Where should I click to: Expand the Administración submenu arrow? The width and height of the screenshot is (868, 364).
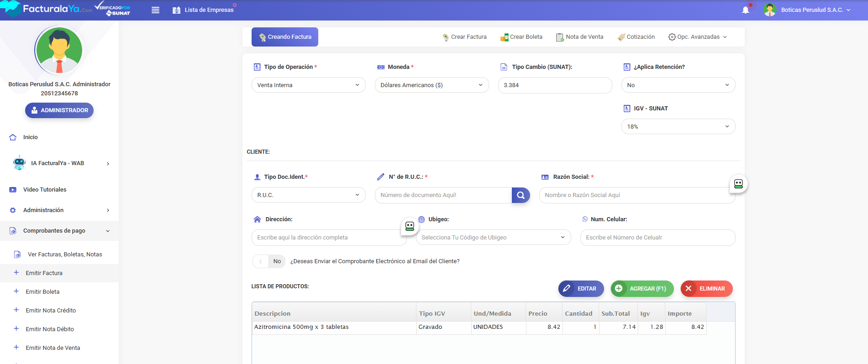(108, 210)
